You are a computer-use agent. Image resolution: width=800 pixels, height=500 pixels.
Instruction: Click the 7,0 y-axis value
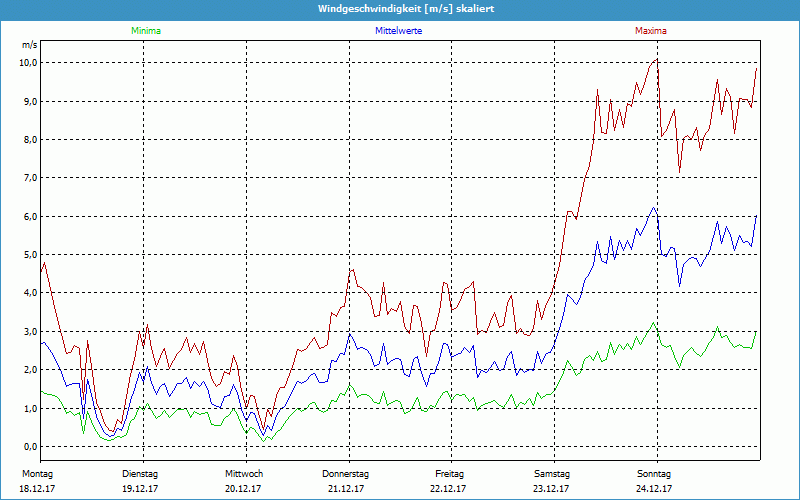pyautogui.click(x=29, y=178)
